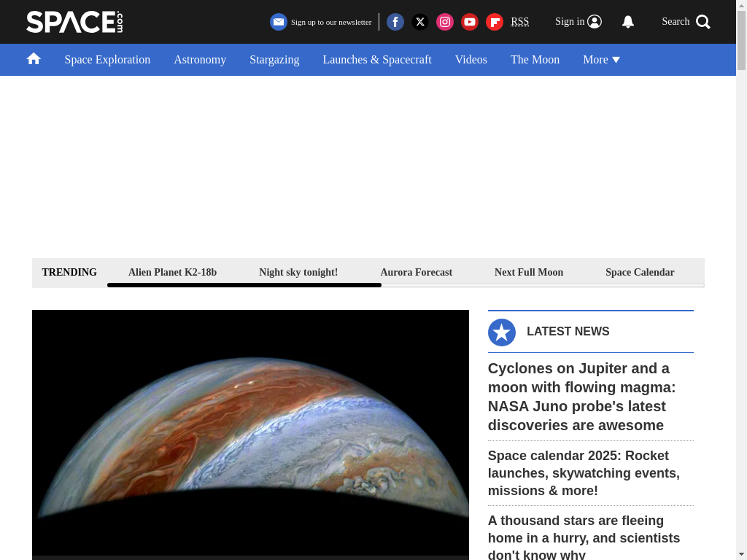Open trending Night sky tonight! link

tap(298, 273)
